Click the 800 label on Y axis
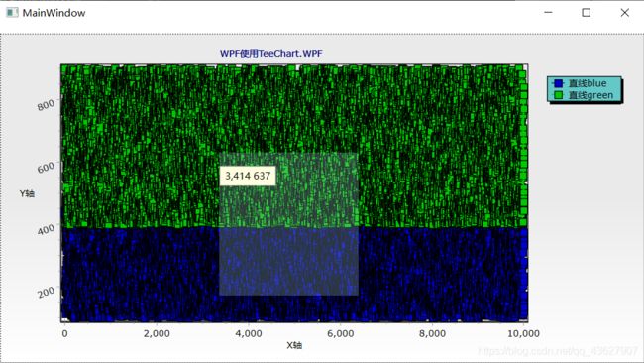Viewport: 644px width, 363px height. click(46, 105)
